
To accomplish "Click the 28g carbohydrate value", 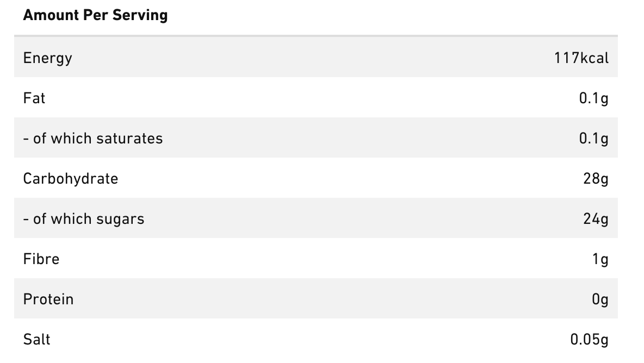I will [x=596, y=178].
